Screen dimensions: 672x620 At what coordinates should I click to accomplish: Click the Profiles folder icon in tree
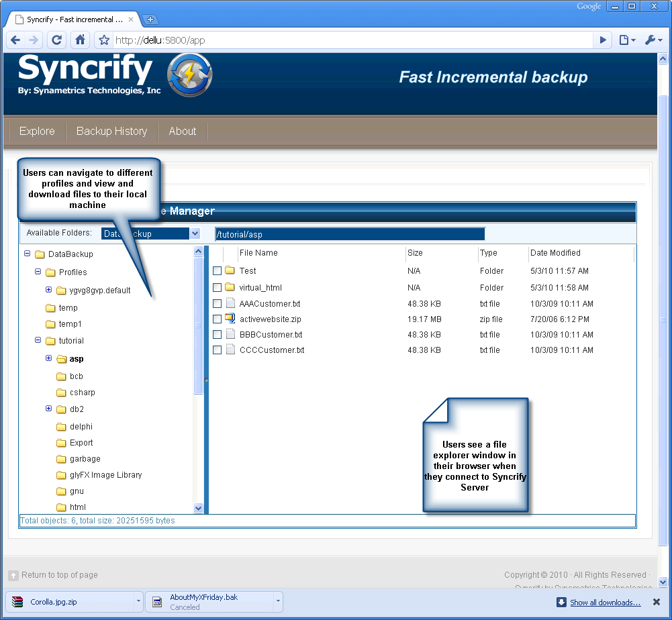click(x=50, y=272)
